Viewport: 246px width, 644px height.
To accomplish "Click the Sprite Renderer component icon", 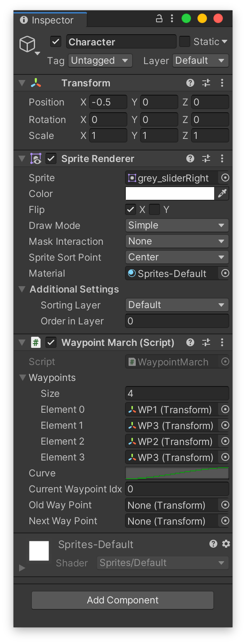I will pos(36,158).
